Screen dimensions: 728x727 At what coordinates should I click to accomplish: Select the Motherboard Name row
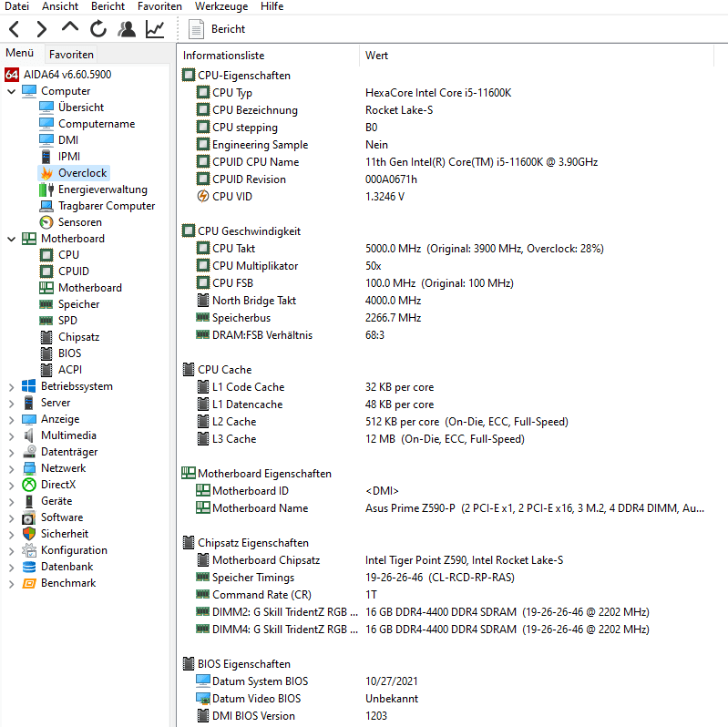click(x=446, y=508)
